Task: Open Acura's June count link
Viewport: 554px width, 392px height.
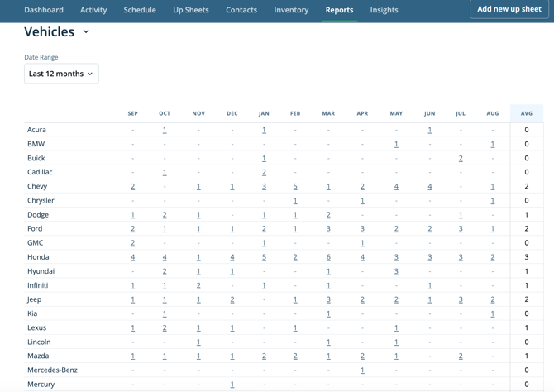Action: 430,130
